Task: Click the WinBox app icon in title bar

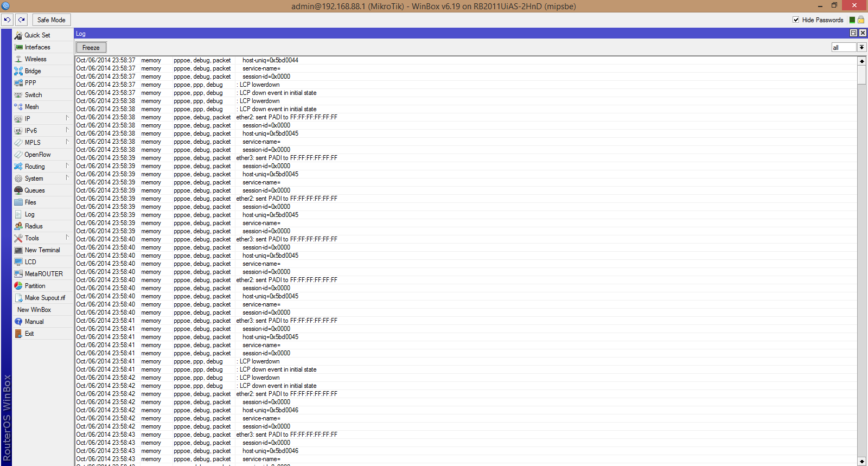Action: point(5,6)
